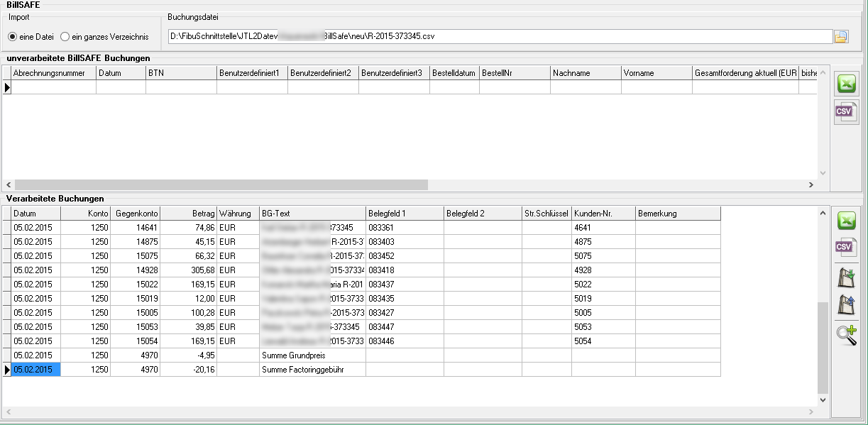
Task: Click the icon with blue up arrow
Action: (x=846, y=305)
